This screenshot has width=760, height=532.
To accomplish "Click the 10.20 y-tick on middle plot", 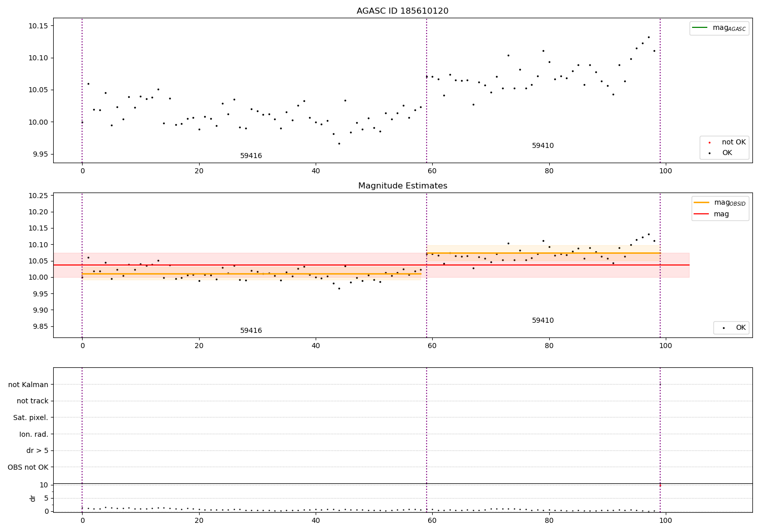I will click(x=39, y=212).
